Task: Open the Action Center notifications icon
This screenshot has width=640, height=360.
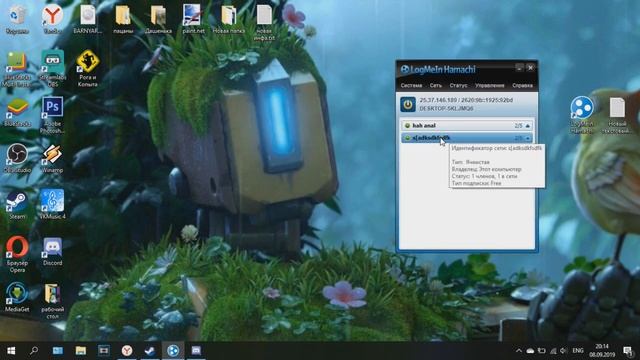Action: click(x=628, y=351)
